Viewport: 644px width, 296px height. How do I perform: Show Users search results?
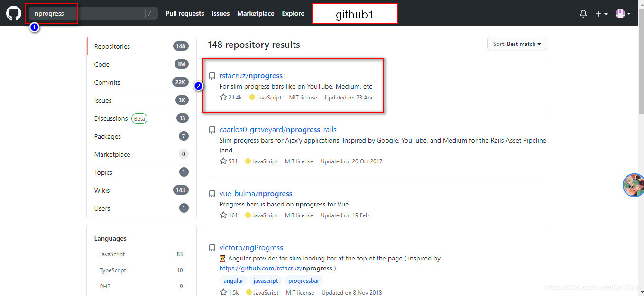pyautogui.click(x=141, y=208)
